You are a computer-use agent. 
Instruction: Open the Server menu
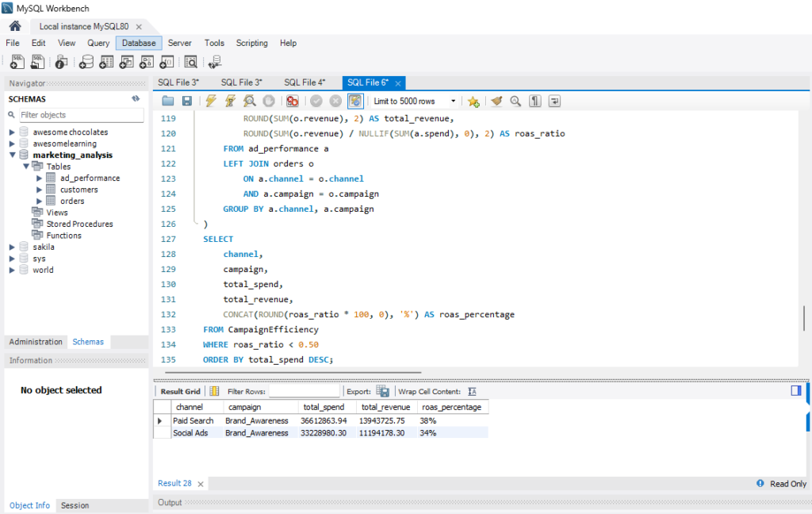click(180, 43)
